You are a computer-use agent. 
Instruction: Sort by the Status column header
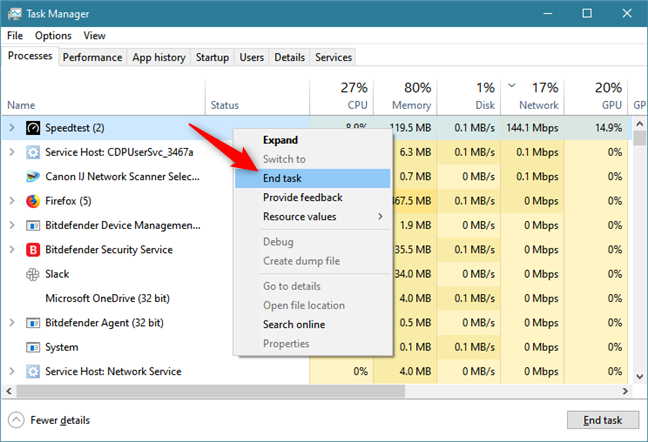[x=257, y=97]
